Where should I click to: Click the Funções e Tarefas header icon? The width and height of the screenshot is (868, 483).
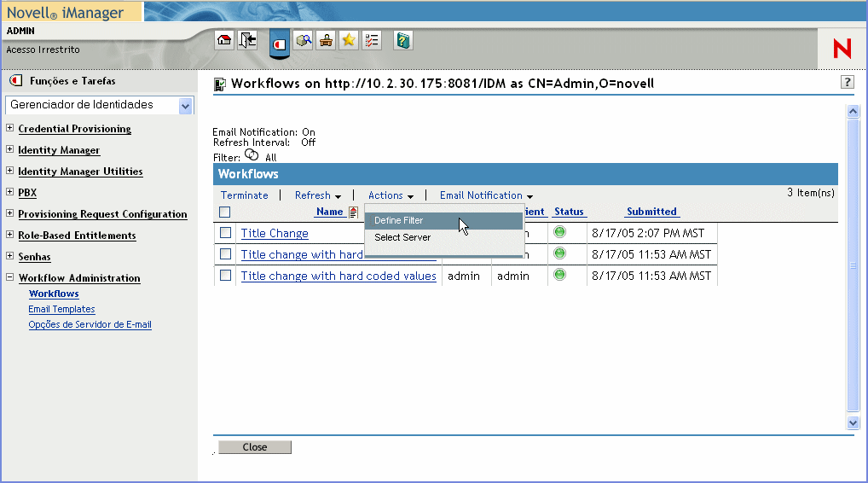[16, 81]
